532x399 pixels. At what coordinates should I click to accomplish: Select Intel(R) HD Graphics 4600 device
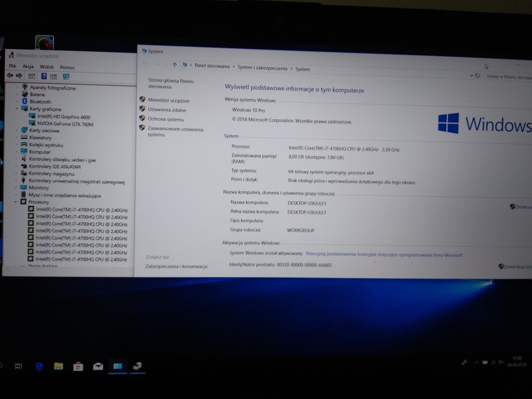[64, 117]
